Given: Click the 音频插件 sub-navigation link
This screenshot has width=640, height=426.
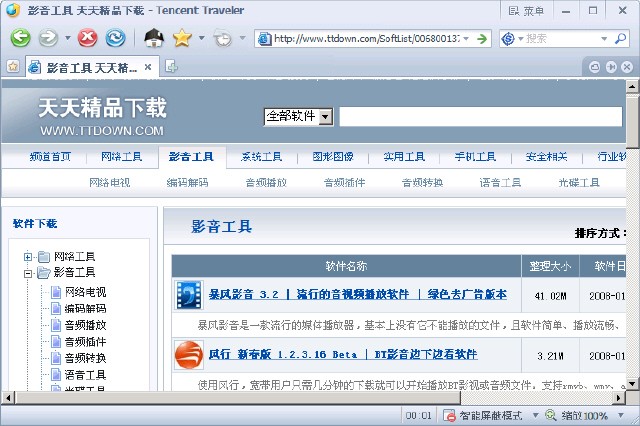Looking at the screenshot, I should [344, 182].
